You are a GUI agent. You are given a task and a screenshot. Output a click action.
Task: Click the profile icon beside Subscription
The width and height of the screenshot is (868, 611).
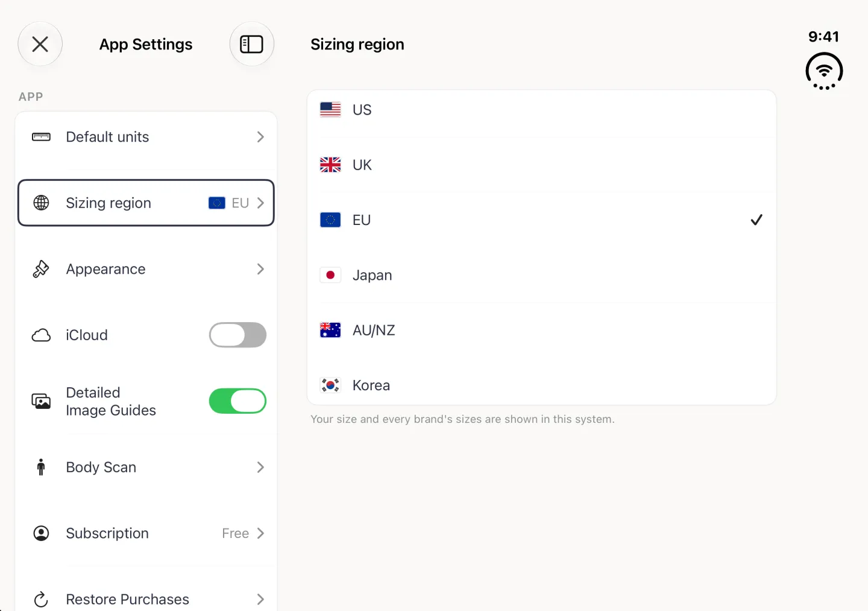pos(41,533)
